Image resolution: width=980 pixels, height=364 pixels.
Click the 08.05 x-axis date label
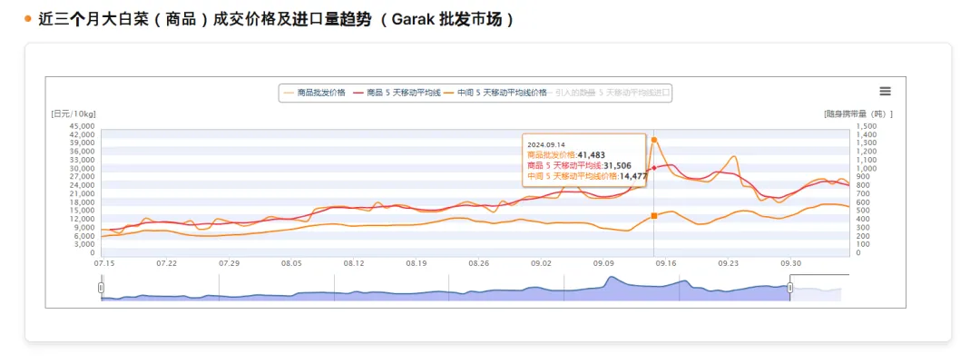tap(291, 263)
